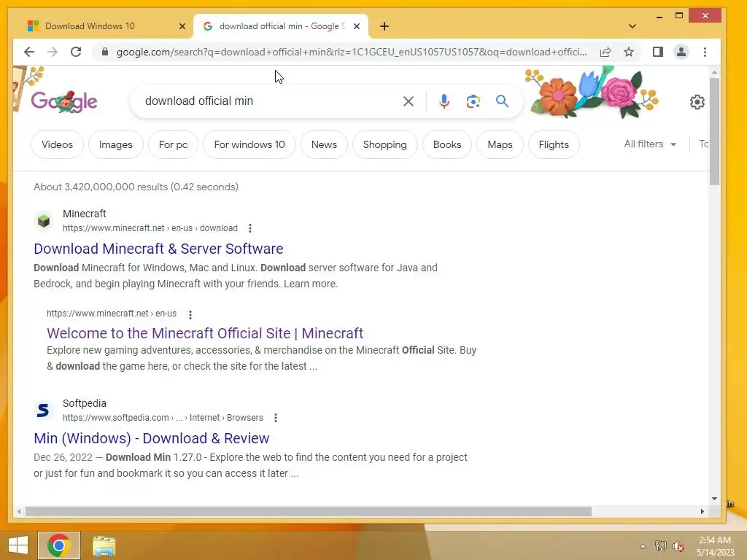The image size is (747, 560).
Task: Switch to Books results
Action: [447, 144]
